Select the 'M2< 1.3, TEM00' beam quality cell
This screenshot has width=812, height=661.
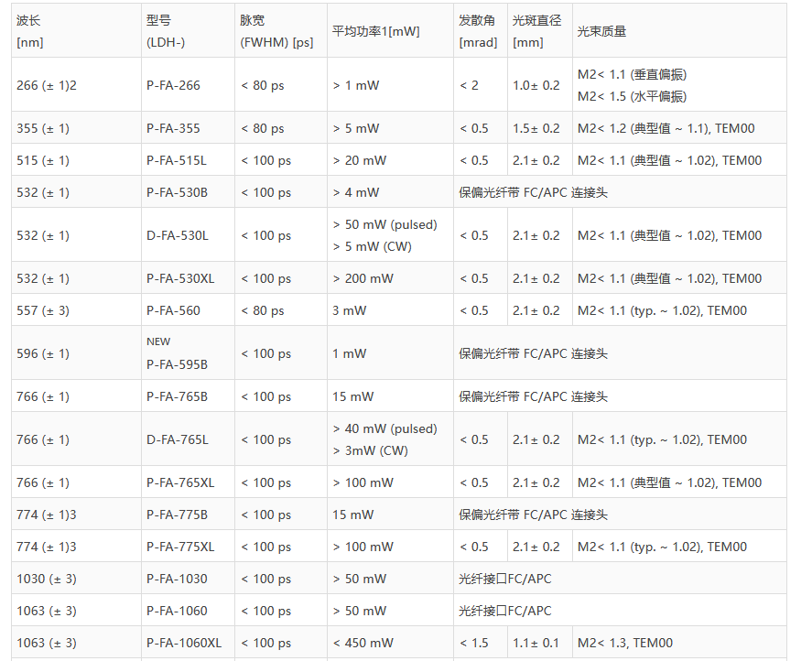[x=625, y=643]
